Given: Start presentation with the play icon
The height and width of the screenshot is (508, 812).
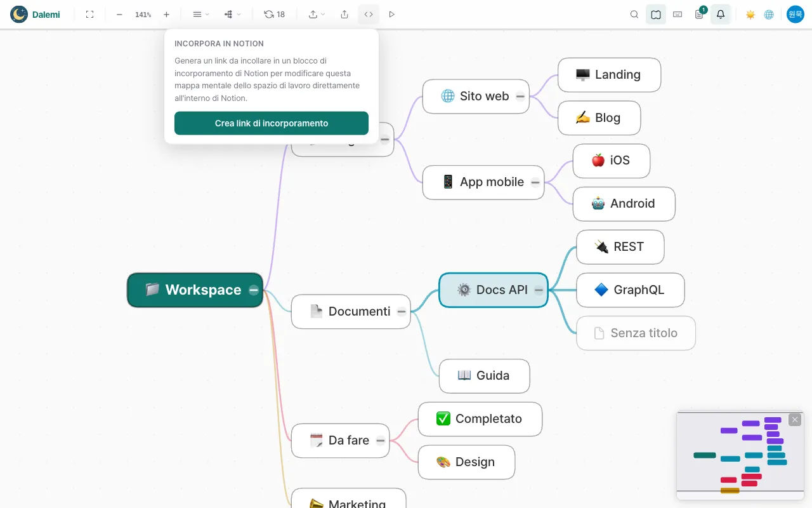Looking at the screenshot, I should click(x=392, y=14).
